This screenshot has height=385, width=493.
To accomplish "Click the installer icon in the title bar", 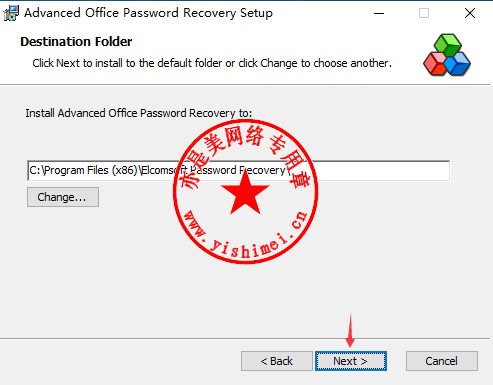I will coord(11,13).
